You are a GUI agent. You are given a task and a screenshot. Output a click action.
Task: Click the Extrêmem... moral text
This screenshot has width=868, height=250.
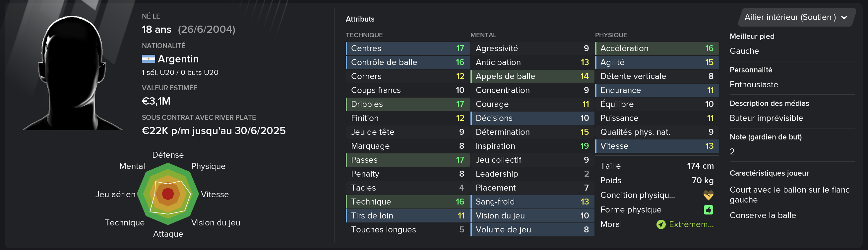[x=691, y=224]
